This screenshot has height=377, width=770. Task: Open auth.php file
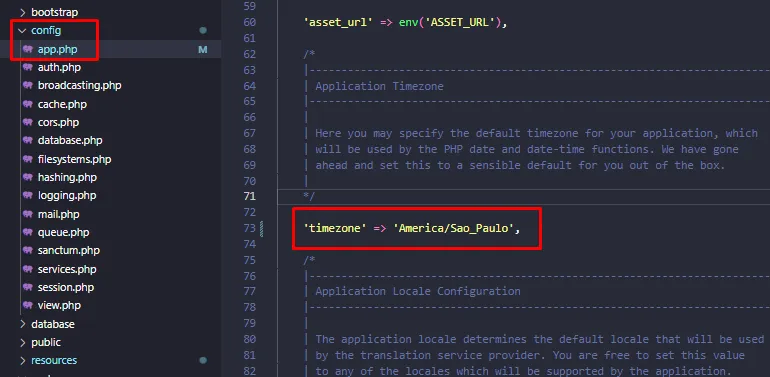[x=59, y=67]
